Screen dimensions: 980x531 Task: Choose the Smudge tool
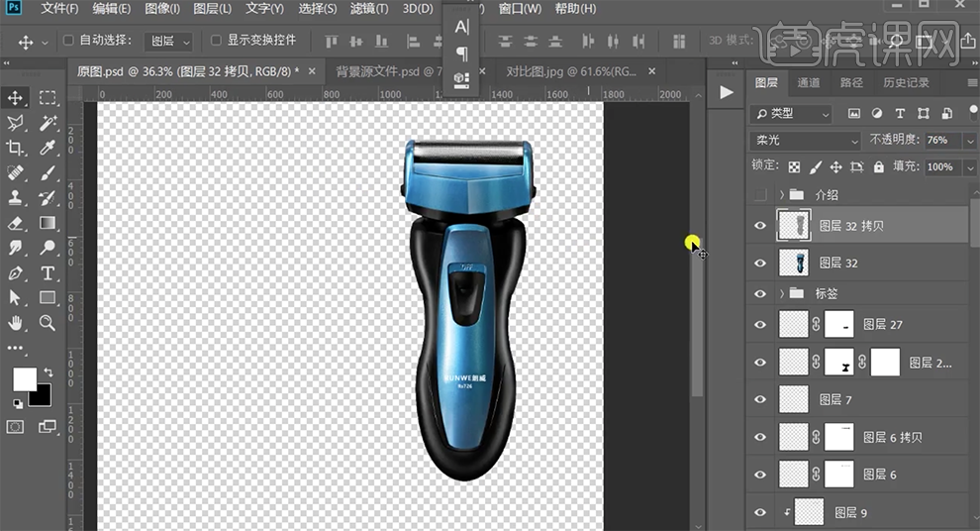(x=15, y=248)
